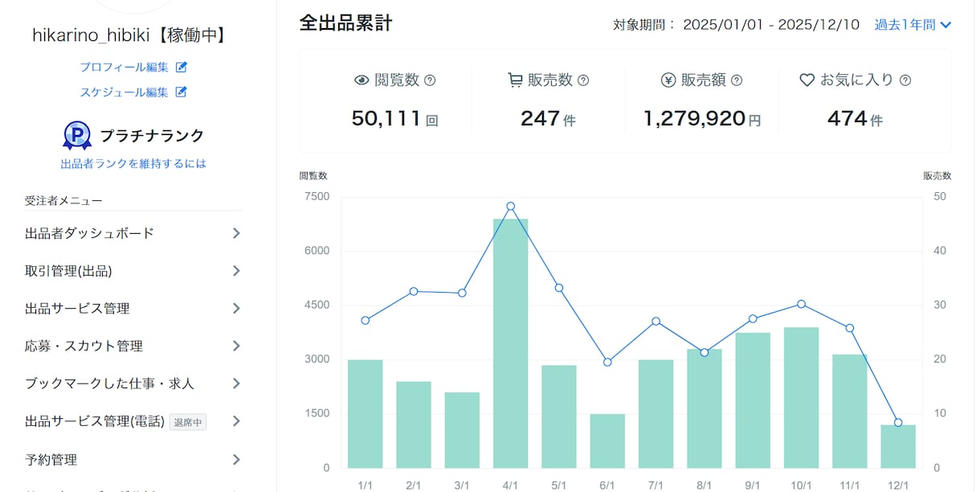The image size is (980, 492).
Task: Click the プロフィール編集 link
Action: (125, 67)
